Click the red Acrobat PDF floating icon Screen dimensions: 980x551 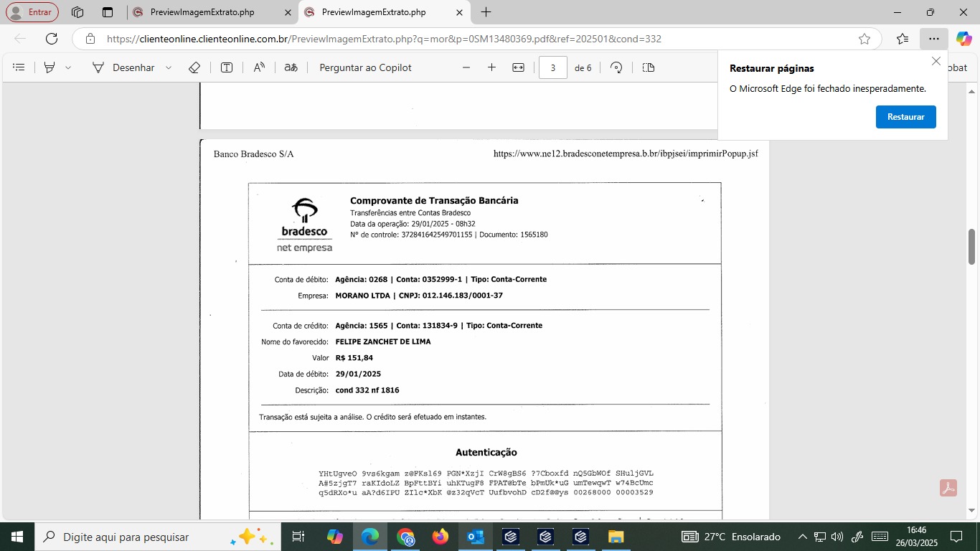[948, 488]
